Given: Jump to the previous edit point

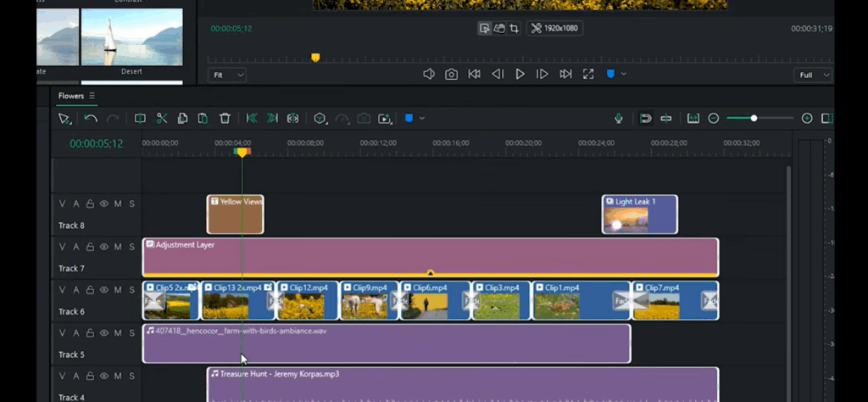Looking at the screenshot, I should [475, 74].
